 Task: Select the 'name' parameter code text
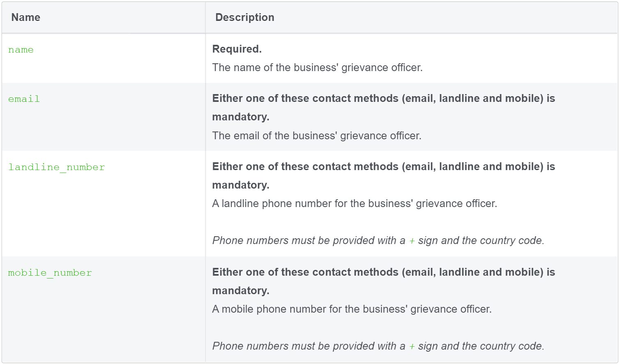(21, 50)
